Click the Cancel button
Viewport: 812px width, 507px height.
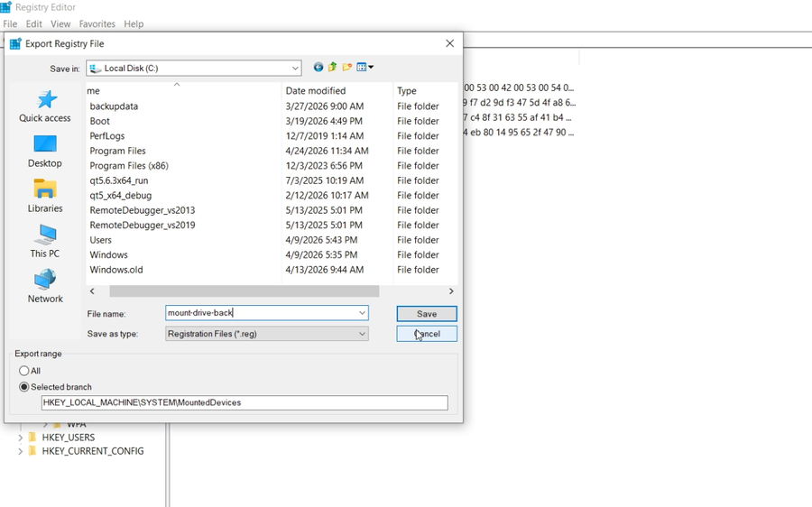click(x=427, y=334)
